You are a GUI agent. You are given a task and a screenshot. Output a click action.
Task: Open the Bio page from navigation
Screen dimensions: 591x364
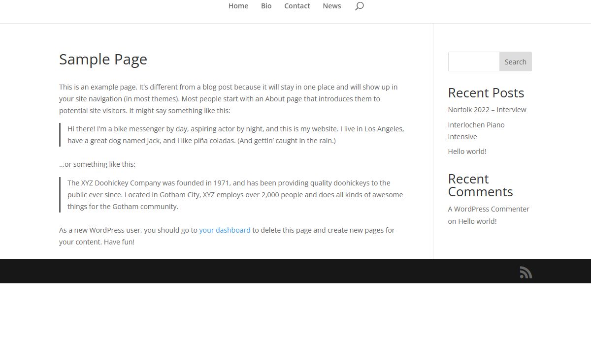click(266, 6)
